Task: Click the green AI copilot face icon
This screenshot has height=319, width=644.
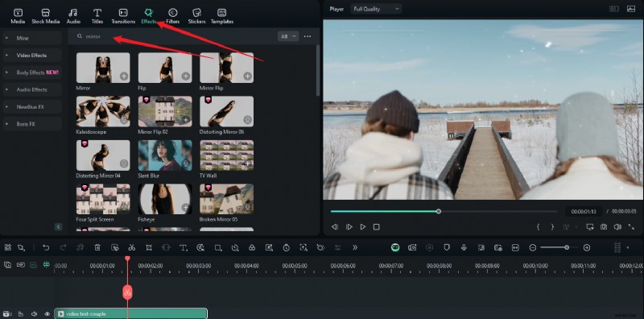Action: (395, 247)
